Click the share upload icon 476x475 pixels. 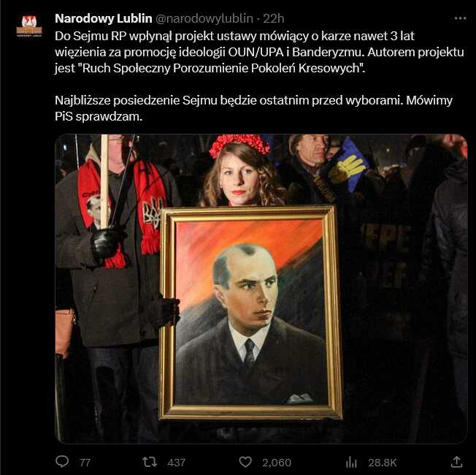click(456, 462)
